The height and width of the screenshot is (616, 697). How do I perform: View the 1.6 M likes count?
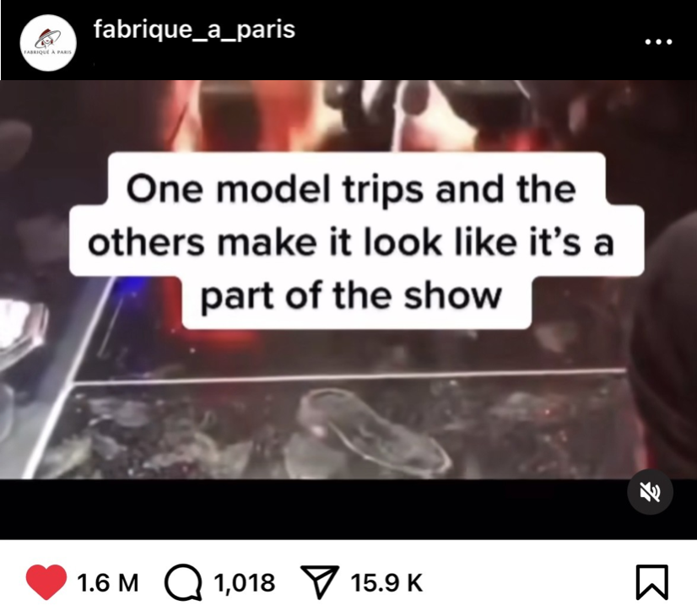[x=108, y=582]
